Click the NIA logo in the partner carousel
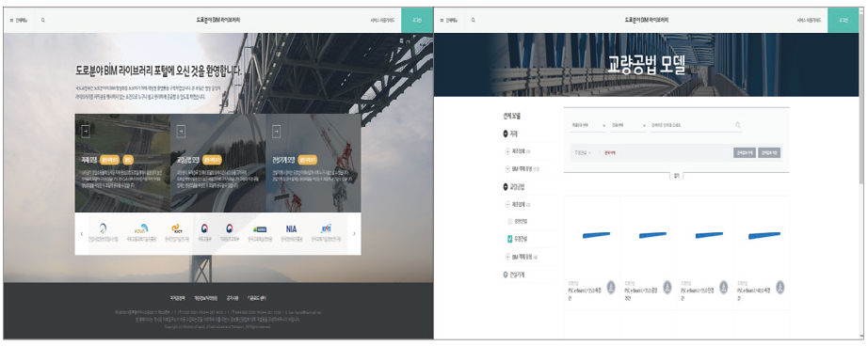 [292, 228]
